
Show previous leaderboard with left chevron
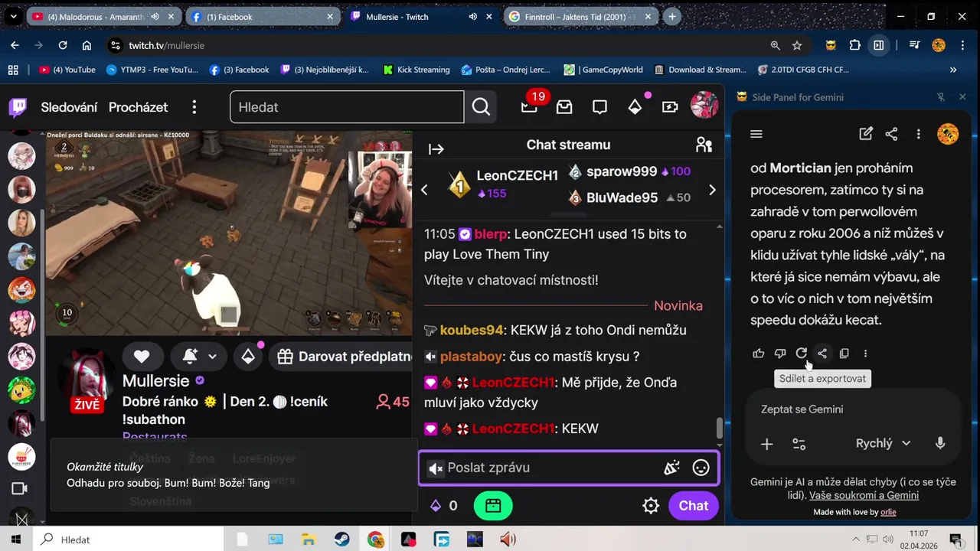(x=425, y=190)
